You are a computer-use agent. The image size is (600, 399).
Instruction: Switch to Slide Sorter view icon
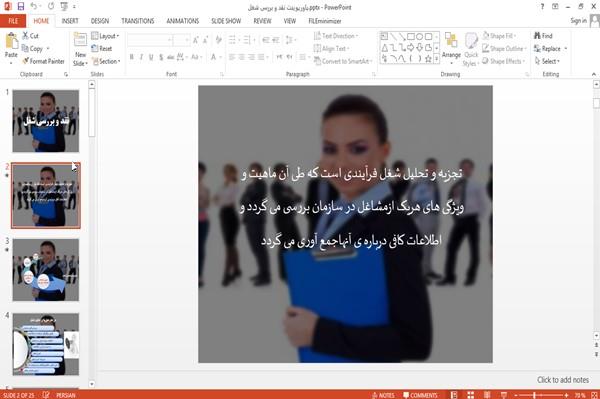470,395
